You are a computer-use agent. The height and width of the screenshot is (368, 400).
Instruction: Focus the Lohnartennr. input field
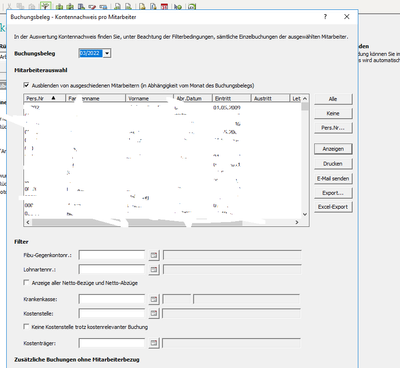point(112,269)
